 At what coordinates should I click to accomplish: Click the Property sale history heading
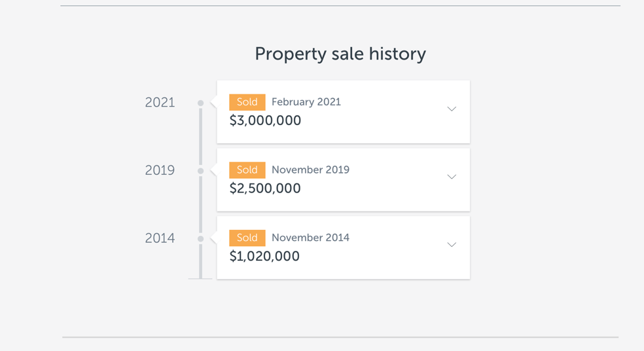(340, 54)
